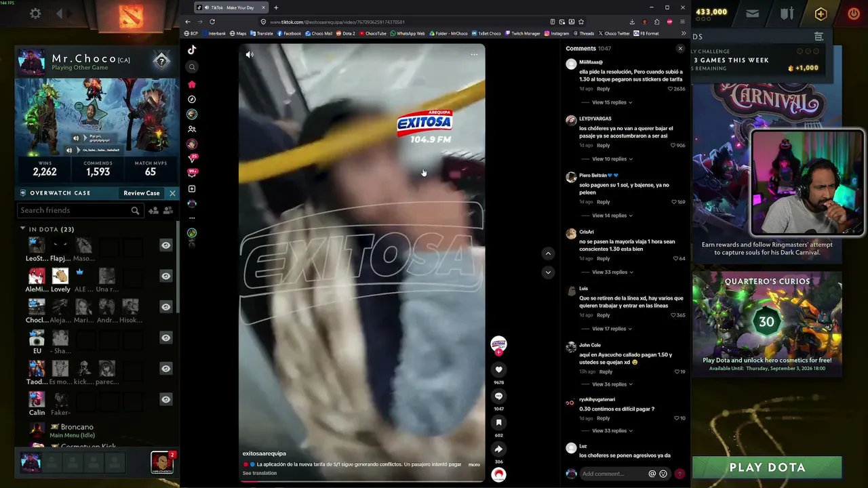Open the Dota 2 bookmark
Image resolution: width=868 pixels, height=488 pixels.
[x=346, y=33]
